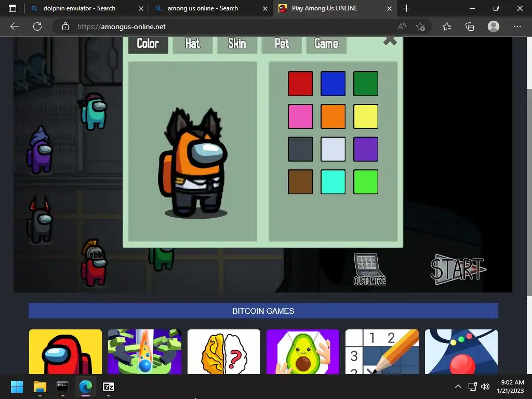Open the browser profile icon
The image size is (532, 399).
click(494, 26)
